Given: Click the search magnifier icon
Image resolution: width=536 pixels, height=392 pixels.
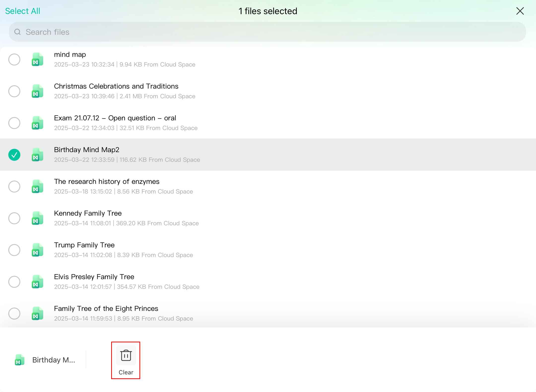Looking at the screenshot, I should [x=17, y=32].
